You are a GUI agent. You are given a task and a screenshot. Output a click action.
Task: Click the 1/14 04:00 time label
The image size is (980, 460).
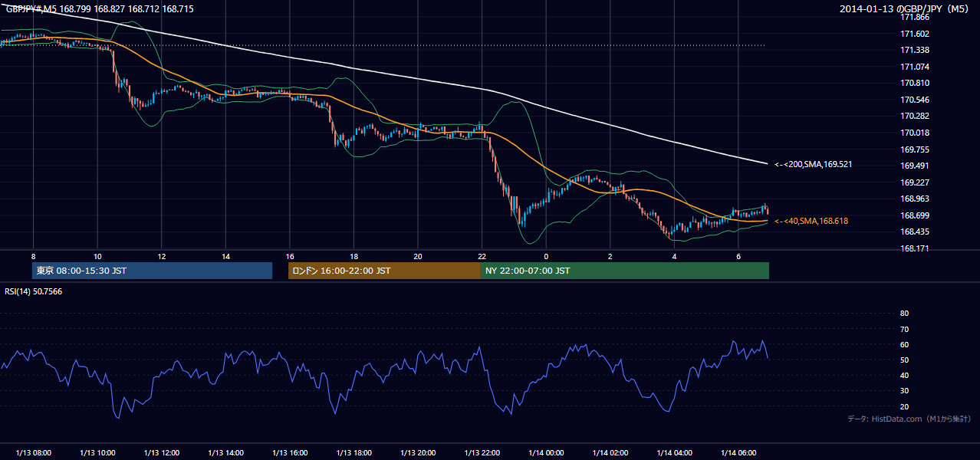click(x=674, y=453)
